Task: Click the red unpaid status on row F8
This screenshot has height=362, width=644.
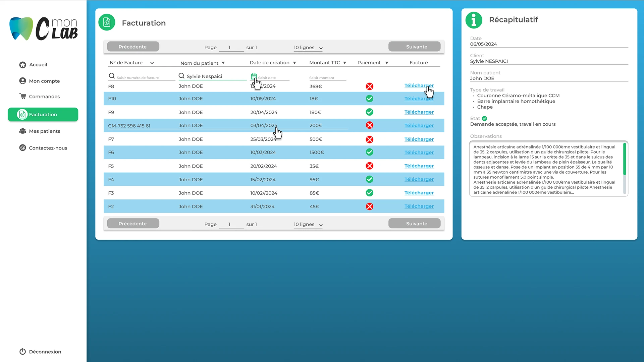Action: (x=369, y=86)
